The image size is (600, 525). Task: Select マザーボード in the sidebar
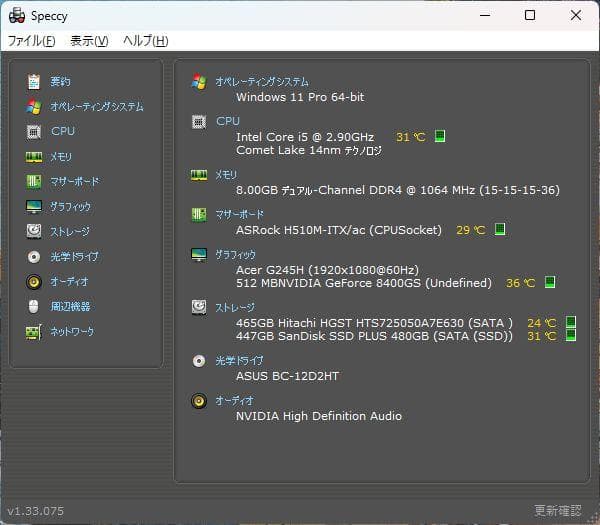pos(75,182)
